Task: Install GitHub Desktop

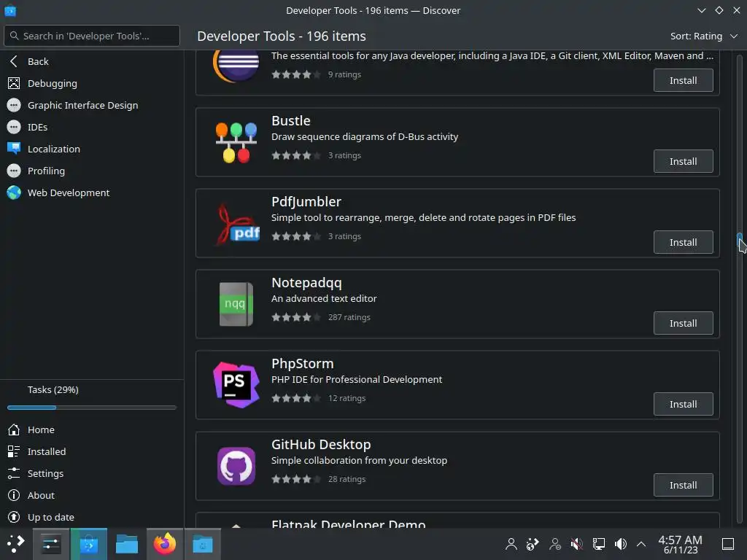Action: click(x=683, y=485)
